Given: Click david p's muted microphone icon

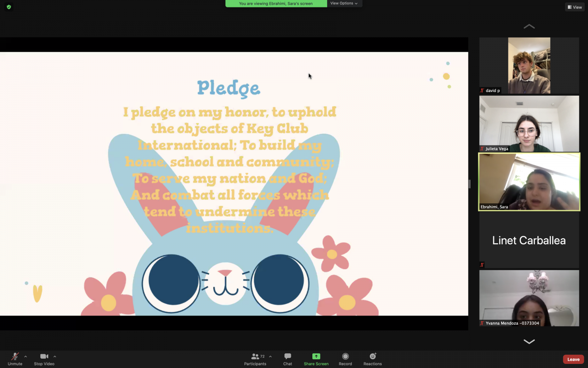Looking at the screenshot, I should click(482, 91).
